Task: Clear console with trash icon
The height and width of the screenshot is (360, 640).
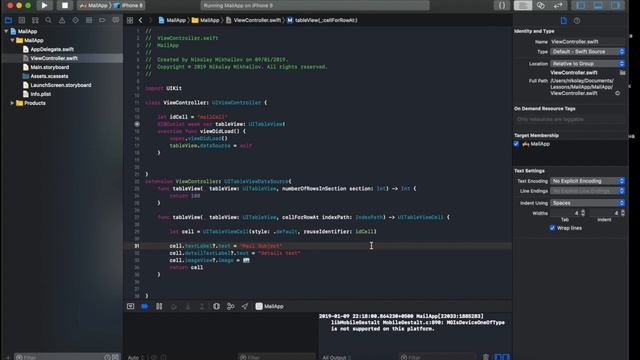Action: [486, 357]
